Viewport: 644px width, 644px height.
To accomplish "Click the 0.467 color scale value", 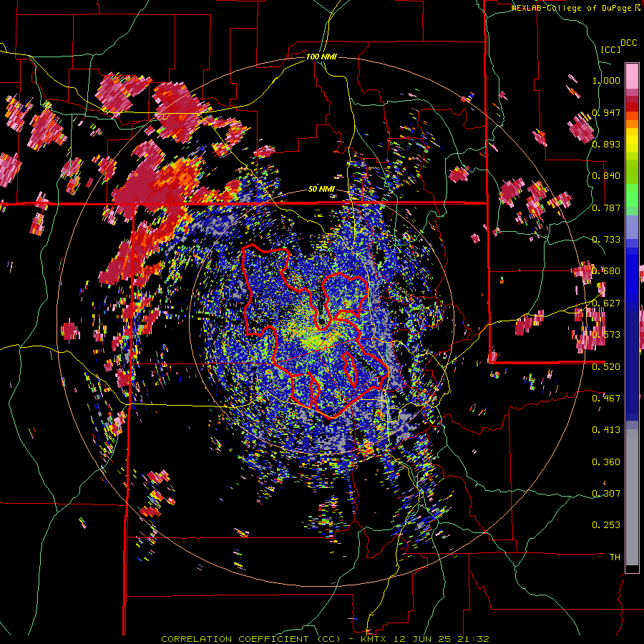I will [606, 398].
